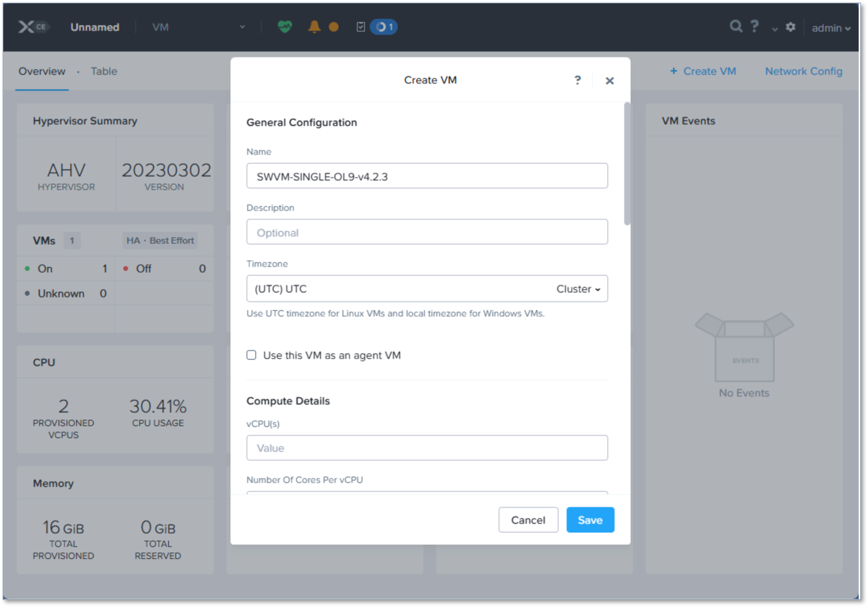Expand the admin user menu
868x607 pixels.
pyautogui.click(x=830, y=28)
